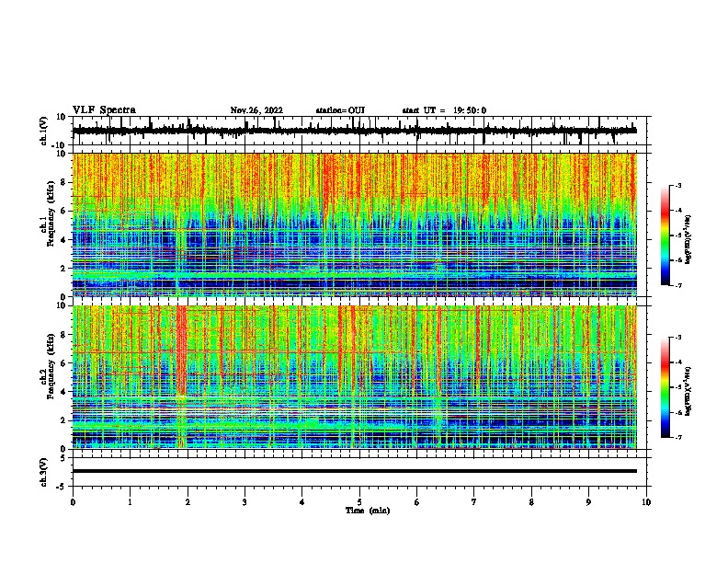
Task: Click the ch.3 flat voltage trace
Action: pos(355,471)
